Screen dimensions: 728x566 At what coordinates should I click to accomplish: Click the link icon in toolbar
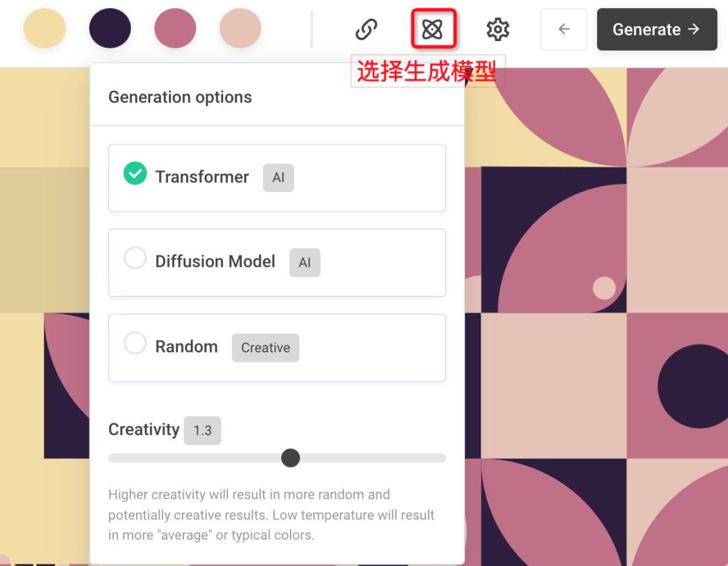366,29
